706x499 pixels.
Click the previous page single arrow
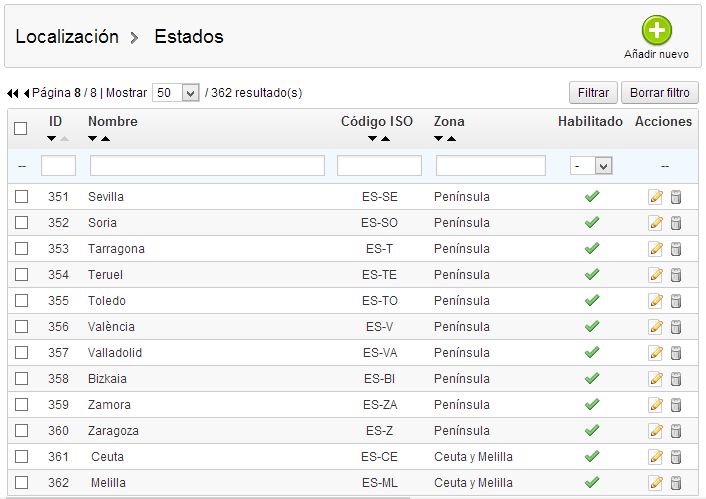click(x=26, y=93)
